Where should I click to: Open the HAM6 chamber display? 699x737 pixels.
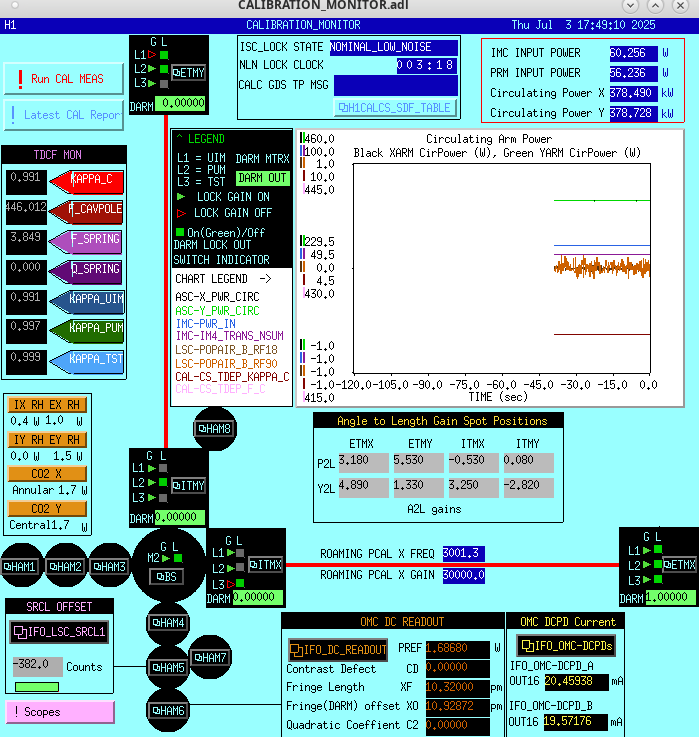coord(168,711)
